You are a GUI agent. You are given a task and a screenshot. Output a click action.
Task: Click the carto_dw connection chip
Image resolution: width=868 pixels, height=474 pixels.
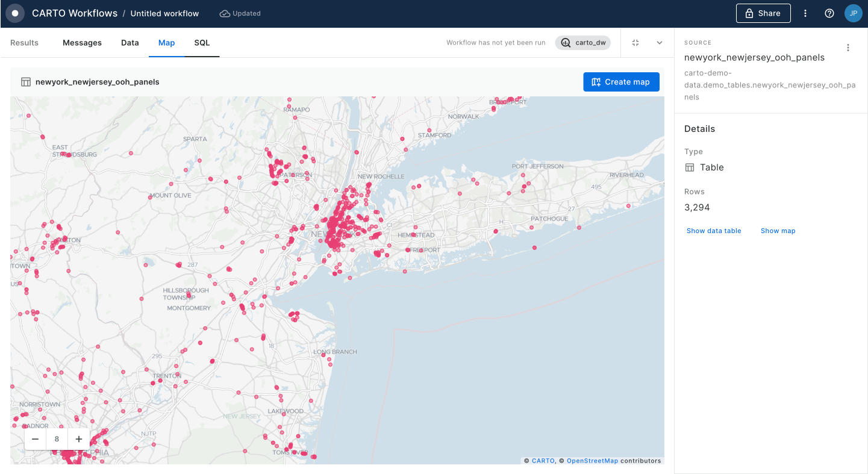(x=582, y=43)
